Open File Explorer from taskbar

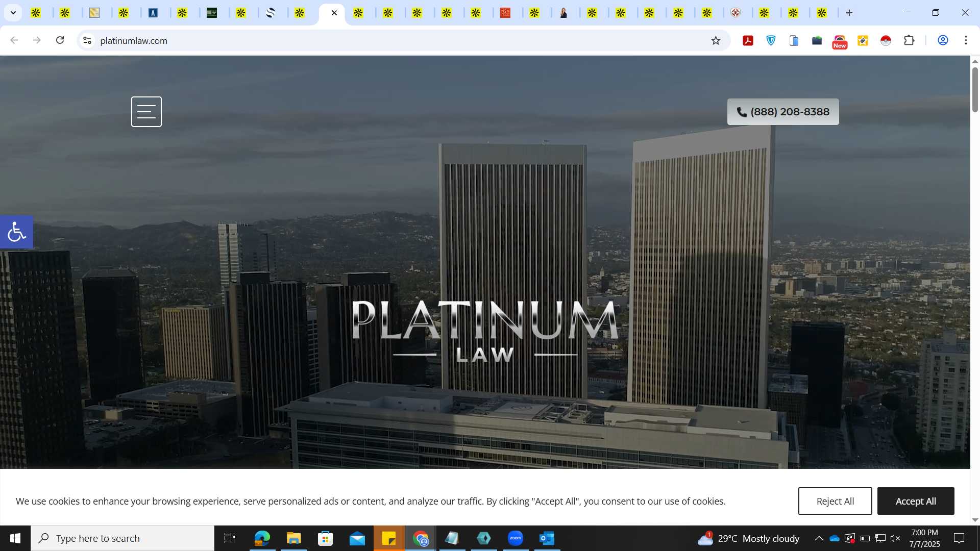pyautogui.click(x=293, y=538)
